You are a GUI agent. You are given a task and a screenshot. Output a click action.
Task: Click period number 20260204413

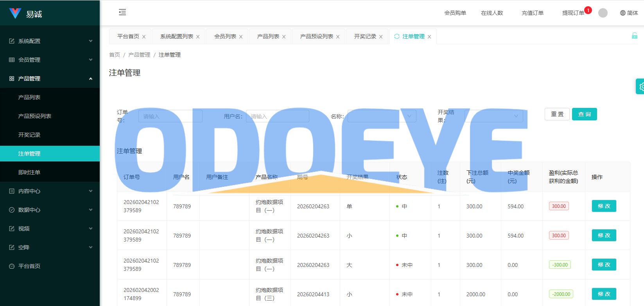pyautogui.click(x=313, y=294)
